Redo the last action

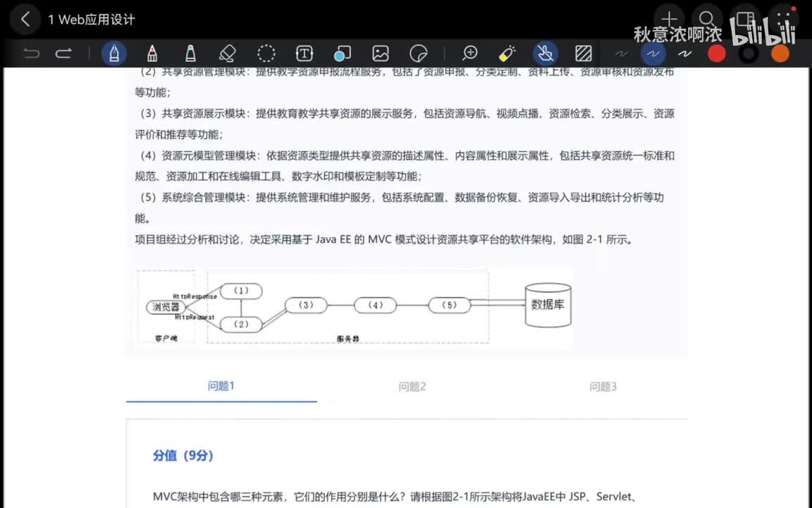point(63,54)
